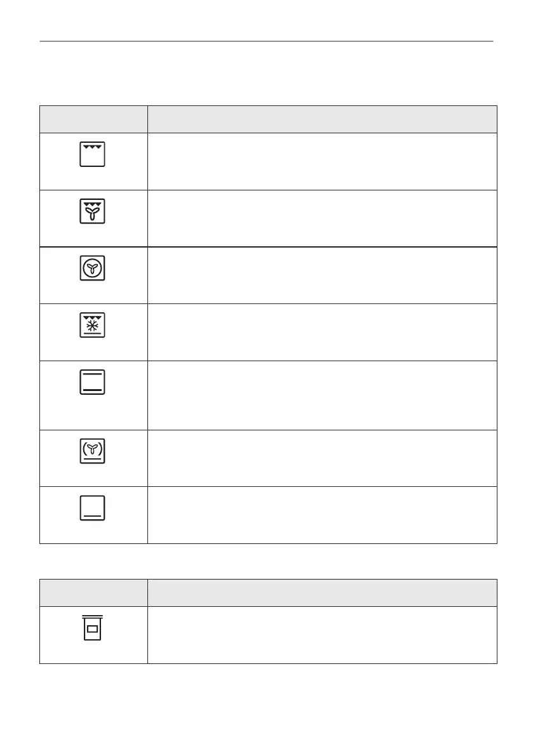Click the first table's gray icon-column header
This screenshot has width=533, height=756.
pyautogui.click(x=93, y=119)
